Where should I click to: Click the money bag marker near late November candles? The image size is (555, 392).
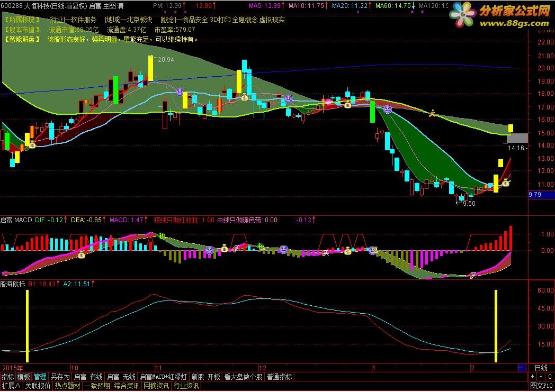[245, 97]
